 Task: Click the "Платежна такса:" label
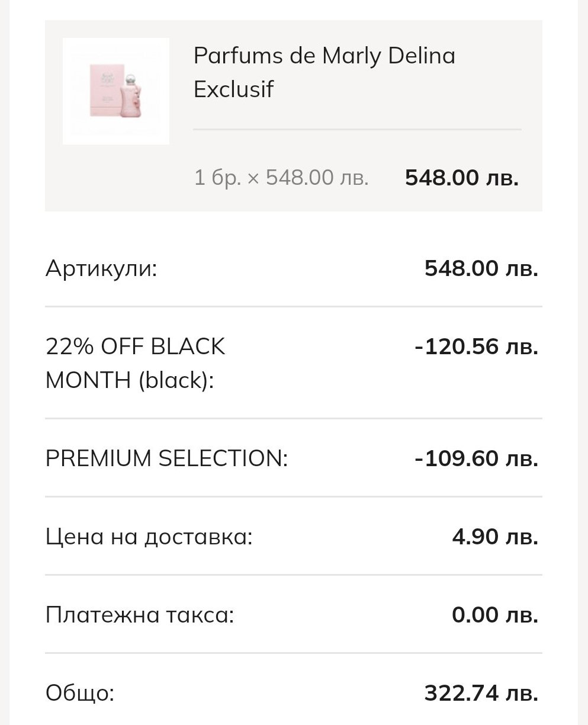tap(140, 615)
